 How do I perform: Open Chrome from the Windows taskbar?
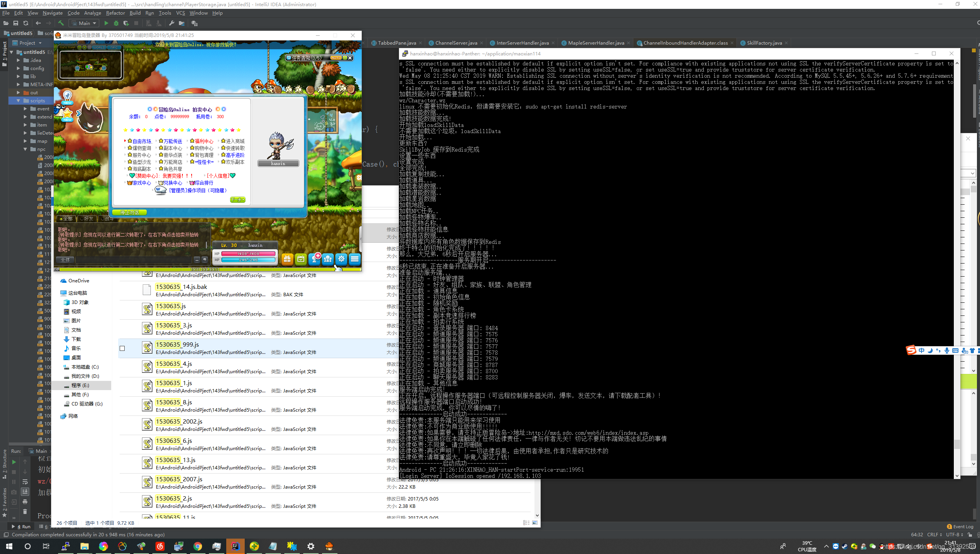coord(198,546)
